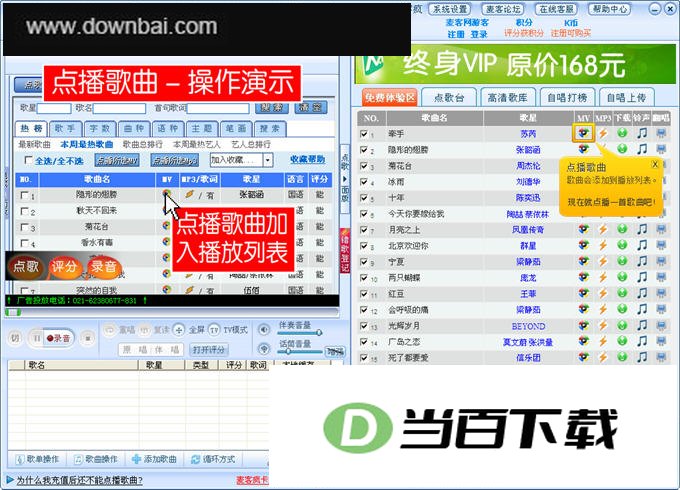Click the 首句歌词 search field
Screen dimensions: 680x490
(218, 108)
